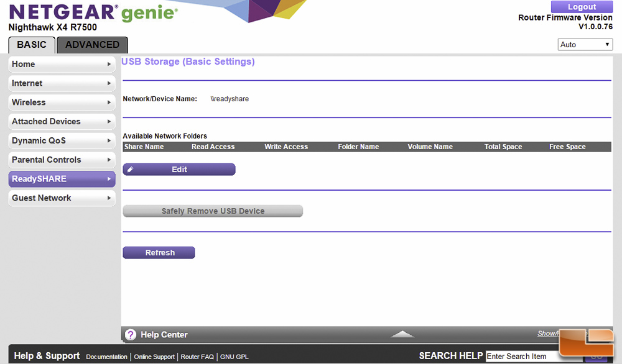Click the Help Center question mark icon
622x364 pixels.
[131, 335]
